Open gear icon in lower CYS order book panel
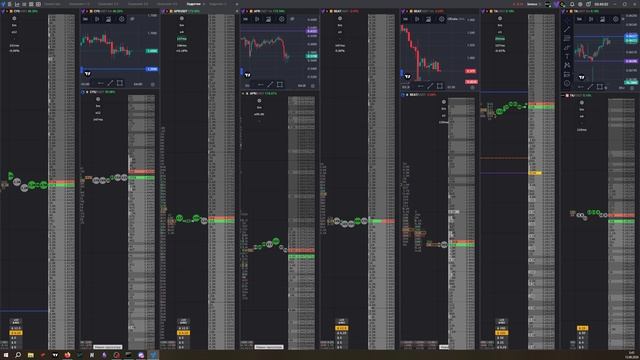 pos(98,99)
